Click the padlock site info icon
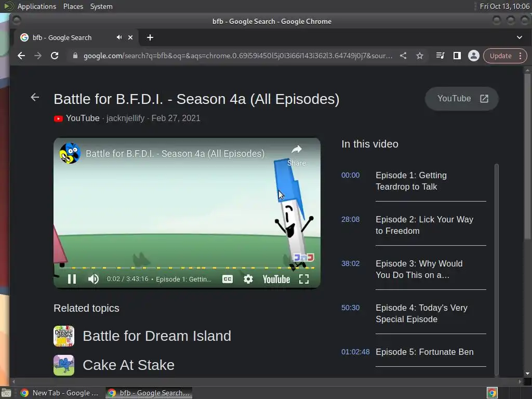Screen dimensions: 532x399 click(75, 56)
